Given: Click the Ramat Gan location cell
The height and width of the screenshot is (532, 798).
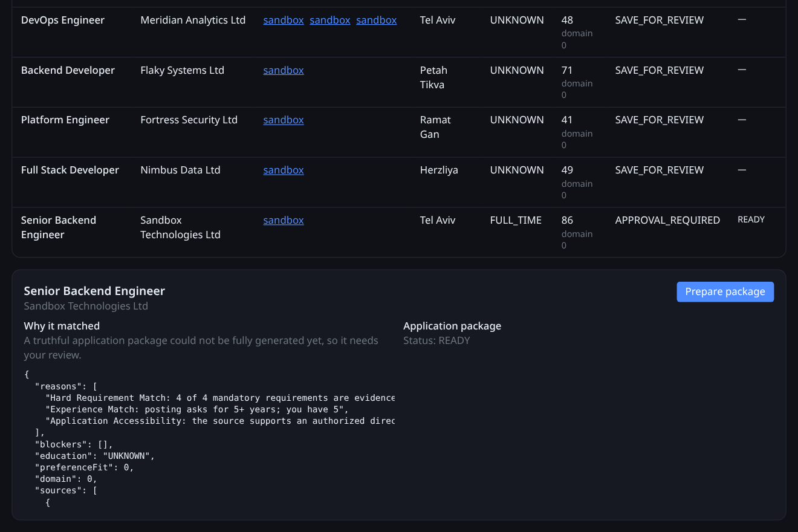Looking at the screenshot, I should click(435, 127).
